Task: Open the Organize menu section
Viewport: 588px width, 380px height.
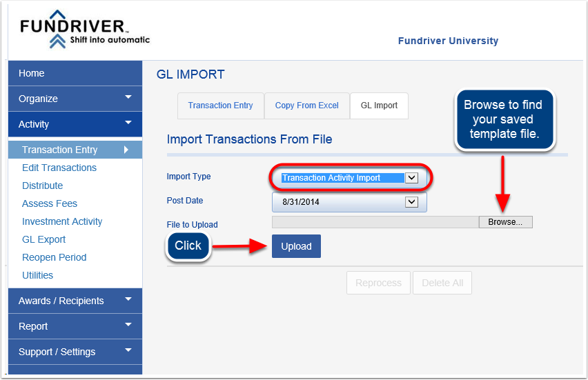Action: coord(75,99)
